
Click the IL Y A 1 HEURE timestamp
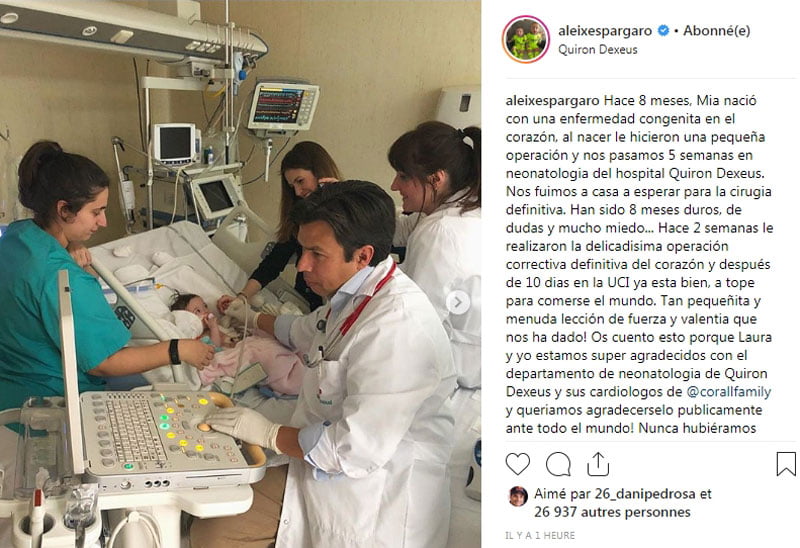click(540, 535)
